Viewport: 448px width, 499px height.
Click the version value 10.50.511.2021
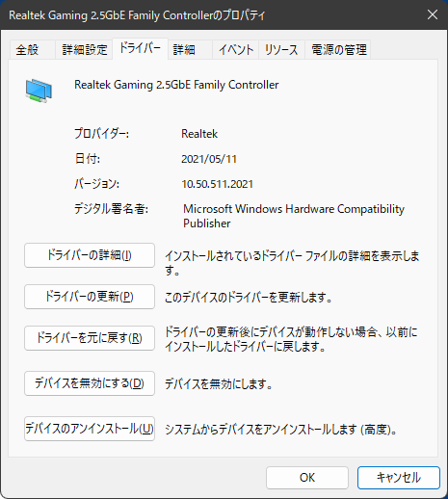click(218, 184)
